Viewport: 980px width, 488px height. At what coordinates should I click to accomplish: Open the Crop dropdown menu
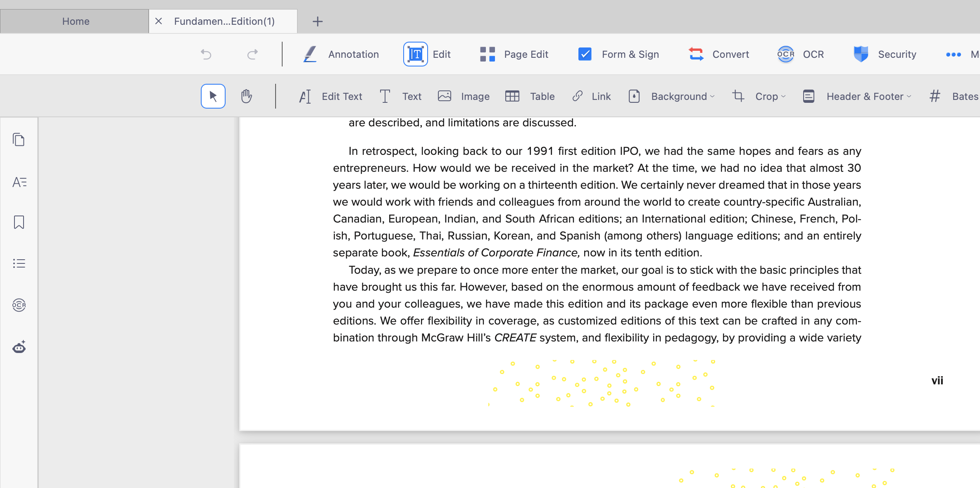pos(770,96)
